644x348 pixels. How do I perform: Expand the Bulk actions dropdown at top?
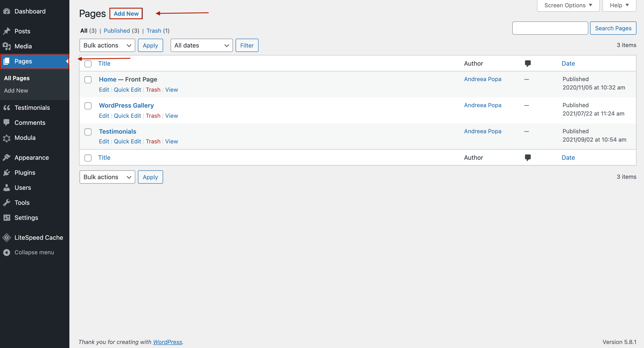click(x=107, y=45)
